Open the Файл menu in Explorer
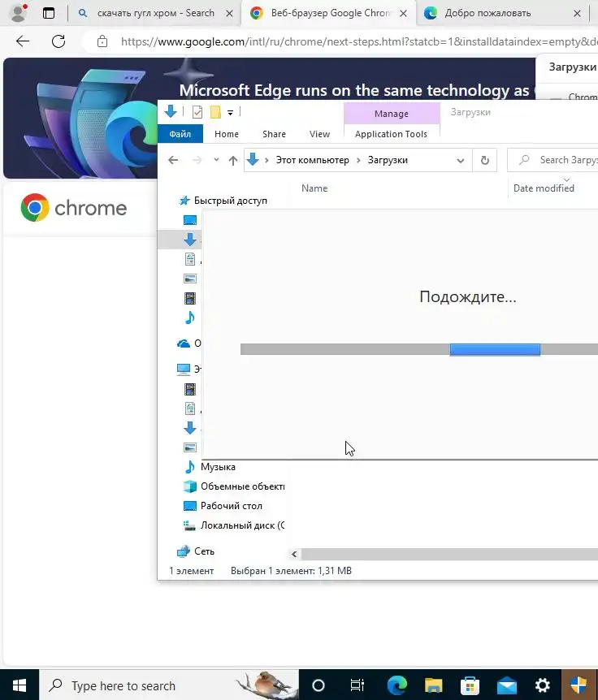The height and width of the screenshot is (700, 598). click(180, 134)
